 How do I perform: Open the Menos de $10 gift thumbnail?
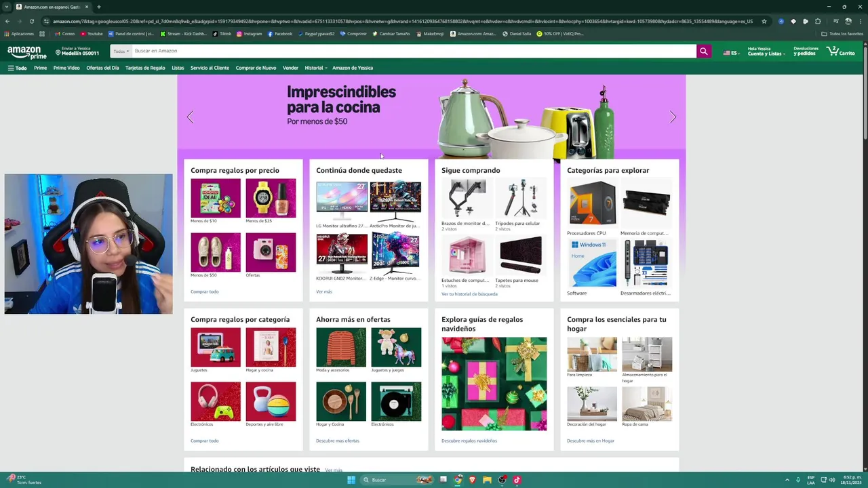216,199
